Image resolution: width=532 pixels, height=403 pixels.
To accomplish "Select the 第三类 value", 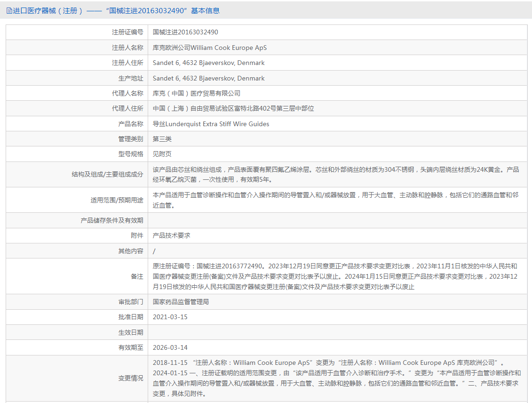I will [162, 139].
